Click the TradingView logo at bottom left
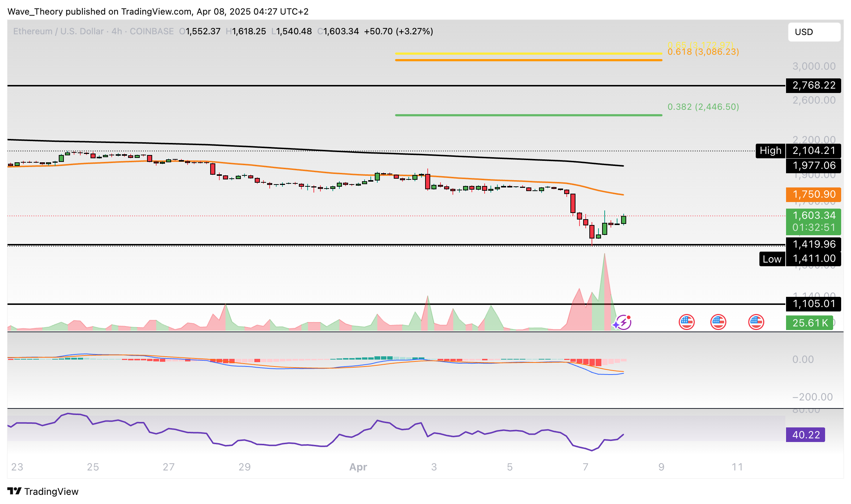The width and height of the screenshot is (851, 504). pos(43,491)
